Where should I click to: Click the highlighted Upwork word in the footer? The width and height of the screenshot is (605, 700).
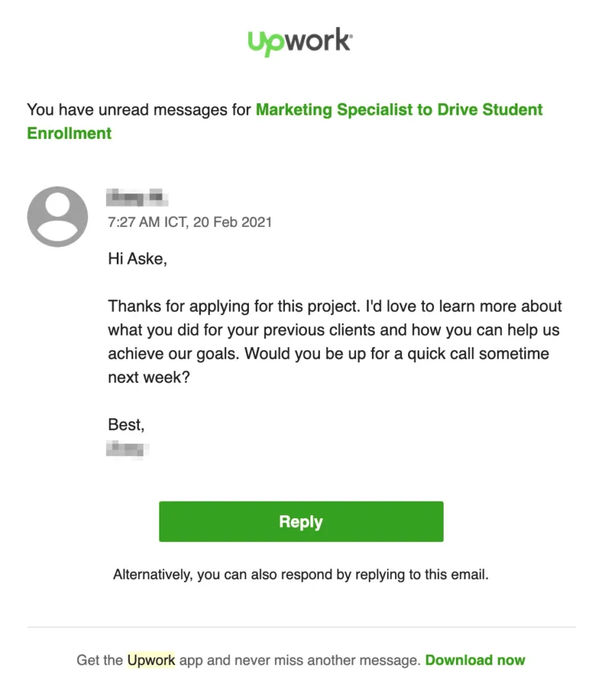[x=150, y=660]
